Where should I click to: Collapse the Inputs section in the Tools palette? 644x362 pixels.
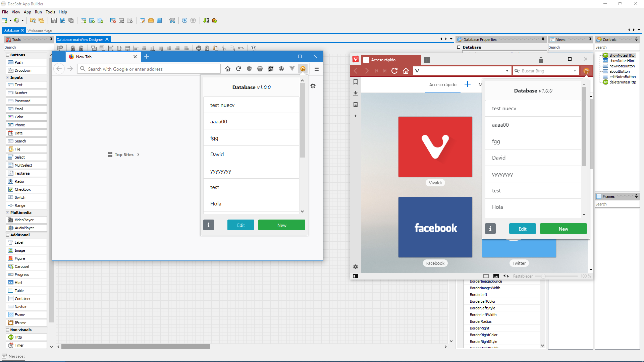(x=7, y=77)
